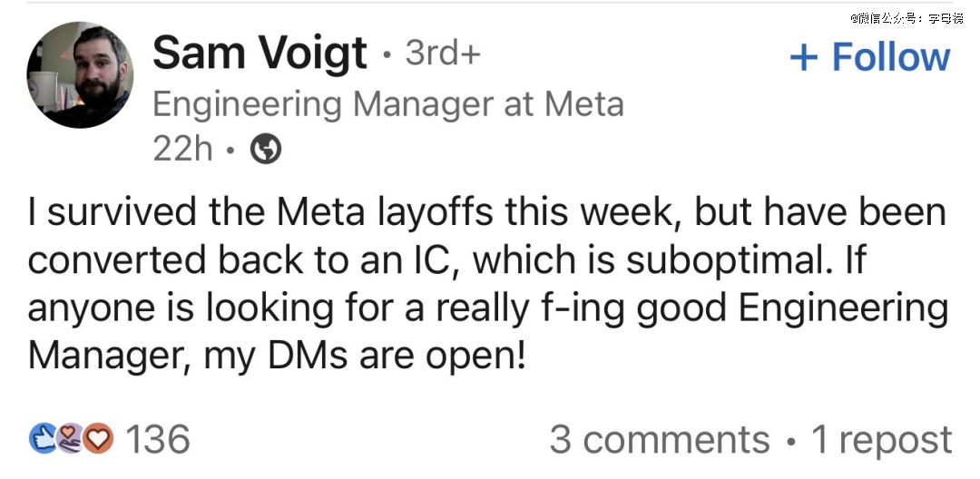The image size is (980, 479).
Task: Follow Sam Voigt with the Follow button
Action: (x=870, y=57)
